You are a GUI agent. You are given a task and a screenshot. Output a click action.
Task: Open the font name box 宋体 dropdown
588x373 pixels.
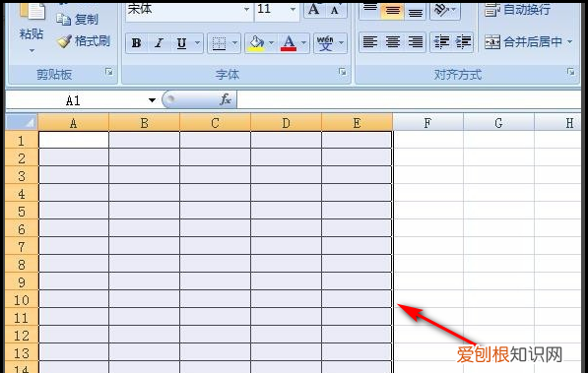coord(246,9)
